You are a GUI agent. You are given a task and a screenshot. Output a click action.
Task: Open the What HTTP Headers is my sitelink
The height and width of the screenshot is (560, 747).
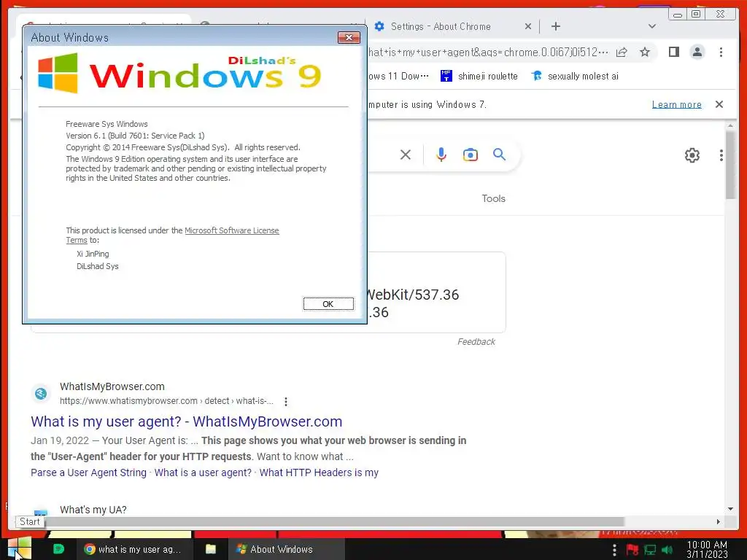319,472
